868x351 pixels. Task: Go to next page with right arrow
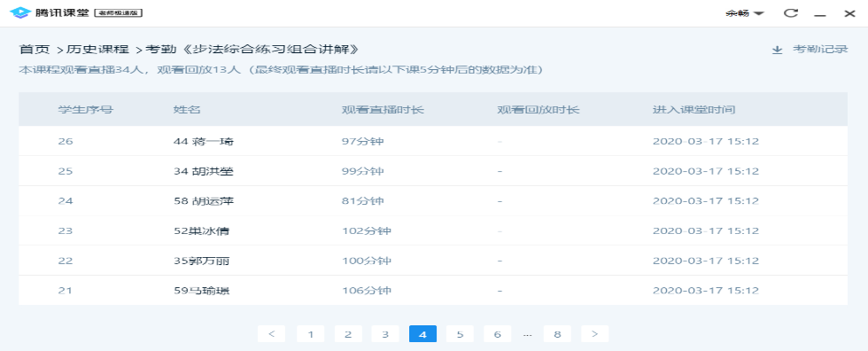click(594, 334)
